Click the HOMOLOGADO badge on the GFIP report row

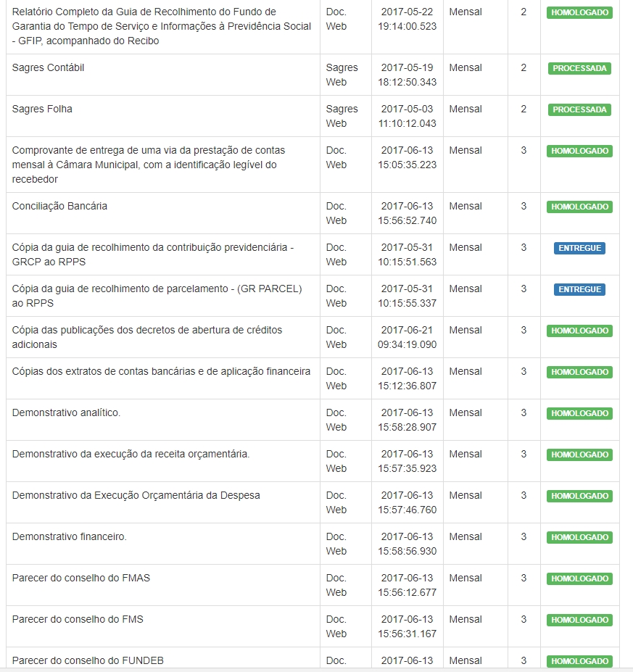(x=579, y=12)
